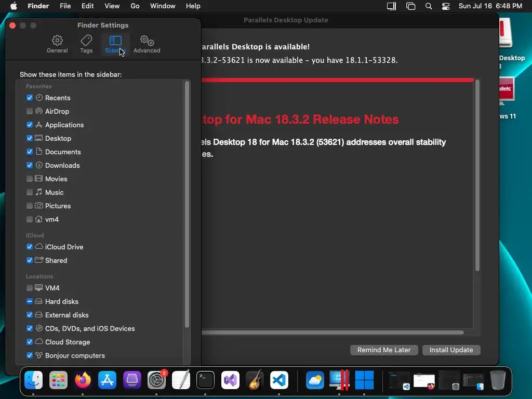The width and height of the screenshot is (532, 399).
Task: Open Control Center from menu bar
Action: (446, 6)
